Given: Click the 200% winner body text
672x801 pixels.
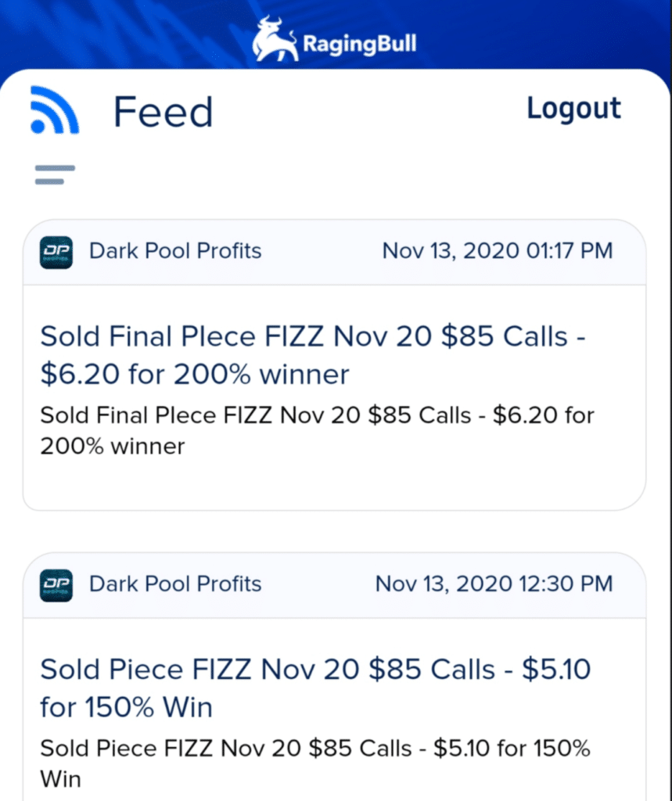Looking at the screenshot, I should [x=317, y=431].
